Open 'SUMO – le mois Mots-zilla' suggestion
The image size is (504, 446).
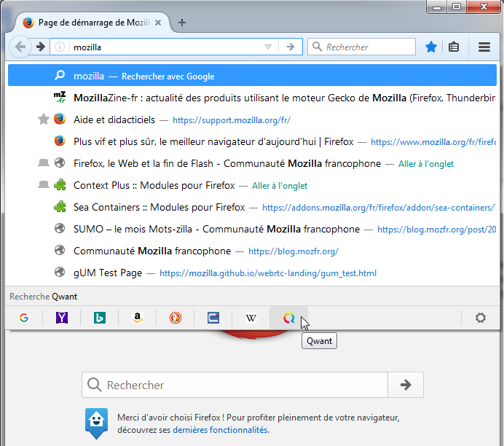[x=252, y=229]
